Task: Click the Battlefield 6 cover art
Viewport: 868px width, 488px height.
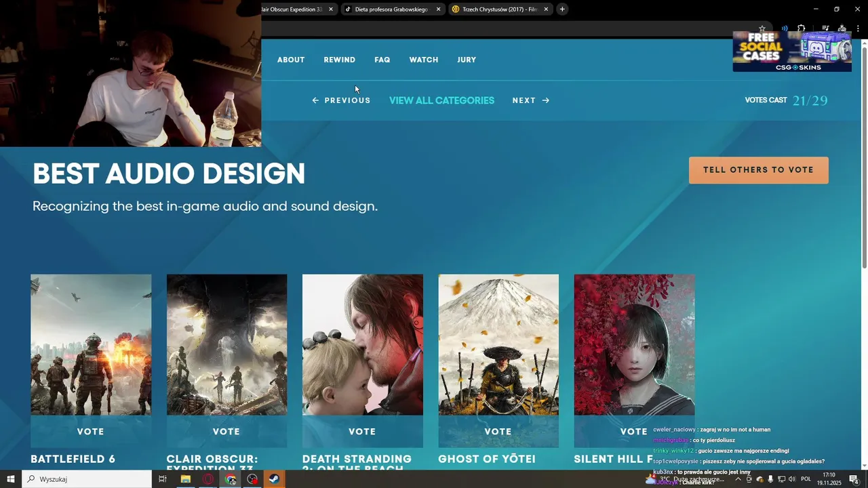Action: pos(91,344)
